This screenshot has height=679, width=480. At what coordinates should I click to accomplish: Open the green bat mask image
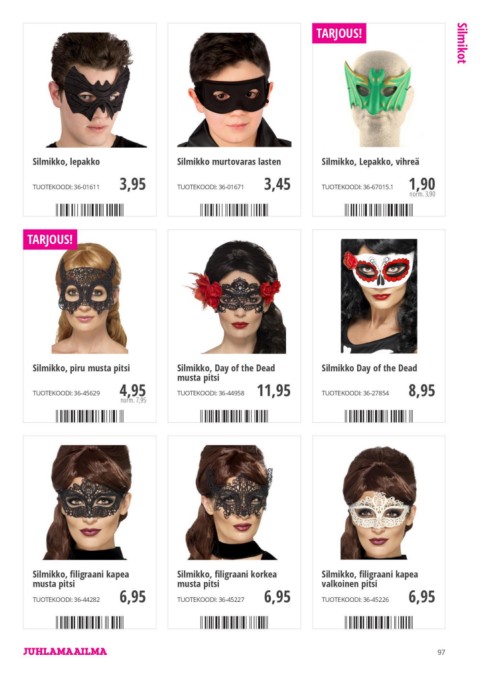[379, 98]
